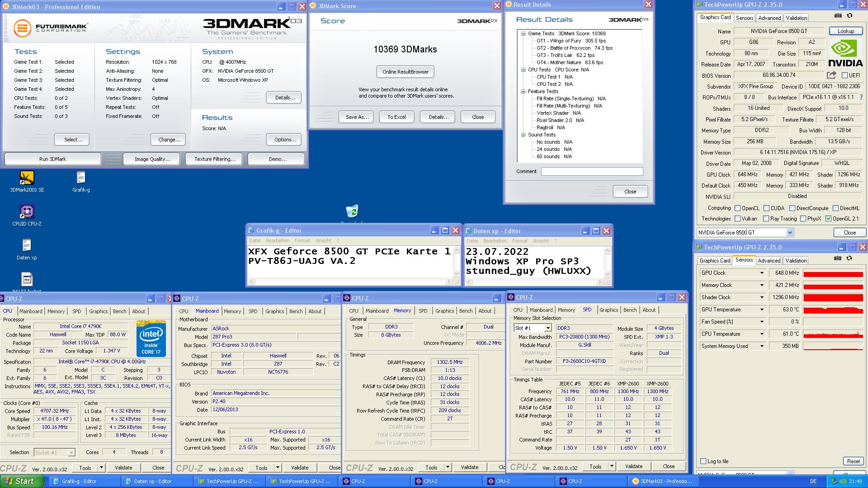Click first TechPowerUp GPU-Z taskbar item
Image resolution: width=868 pixels, height=488 pixels.
pos(228,481)
